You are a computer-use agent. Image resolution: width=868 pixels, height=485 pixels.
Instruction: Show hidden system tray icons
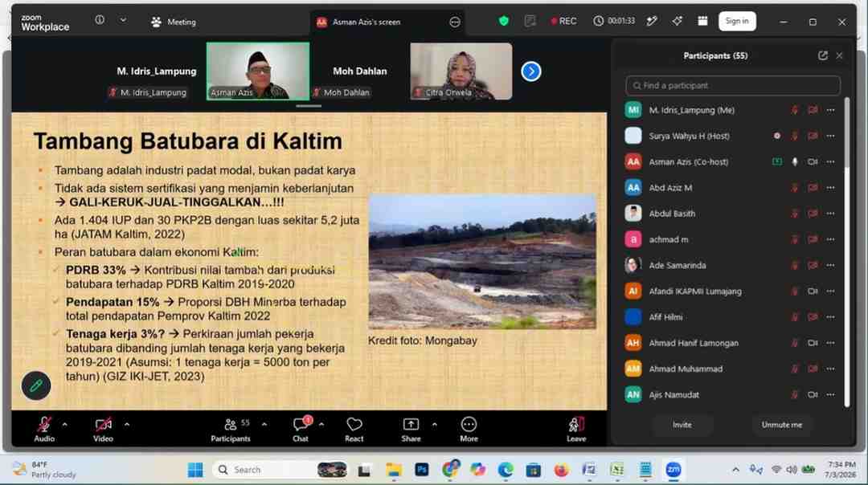735,470
